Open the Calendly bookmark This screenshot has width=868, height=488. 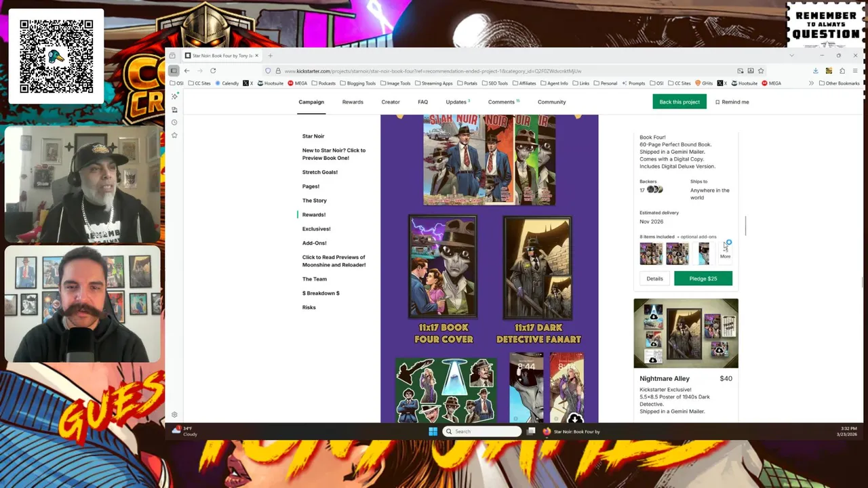click(x=227, y=83)
